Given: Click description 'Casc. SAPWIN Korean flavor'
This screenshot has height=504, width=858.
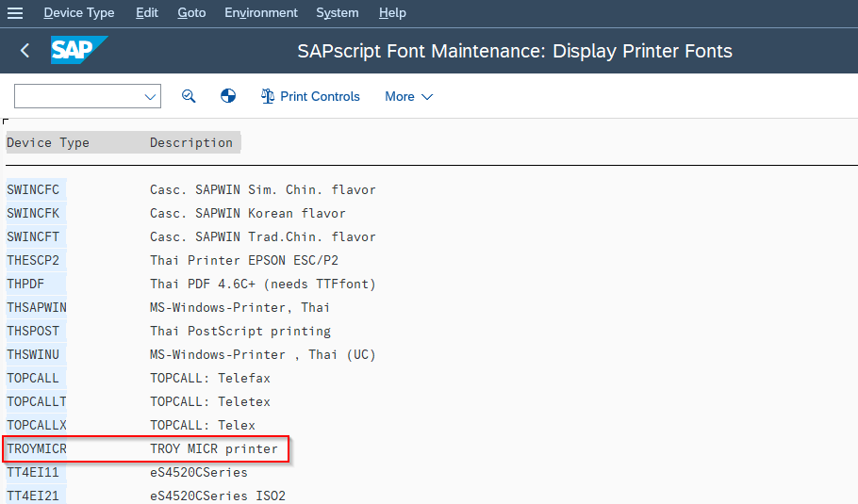Looking at the screenshot, I should point(248,213).
